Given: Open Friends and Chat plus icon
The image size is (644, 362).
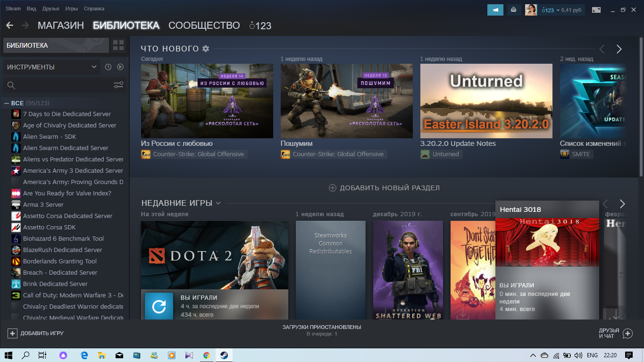Looking at the screenshot, I should [x=627, y=333].
